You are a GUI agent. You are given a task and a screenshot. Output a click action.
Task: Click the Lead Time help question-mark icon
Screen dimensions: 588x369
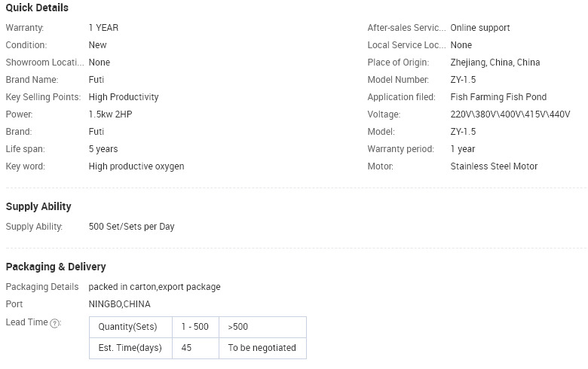[x=55, y=323]
